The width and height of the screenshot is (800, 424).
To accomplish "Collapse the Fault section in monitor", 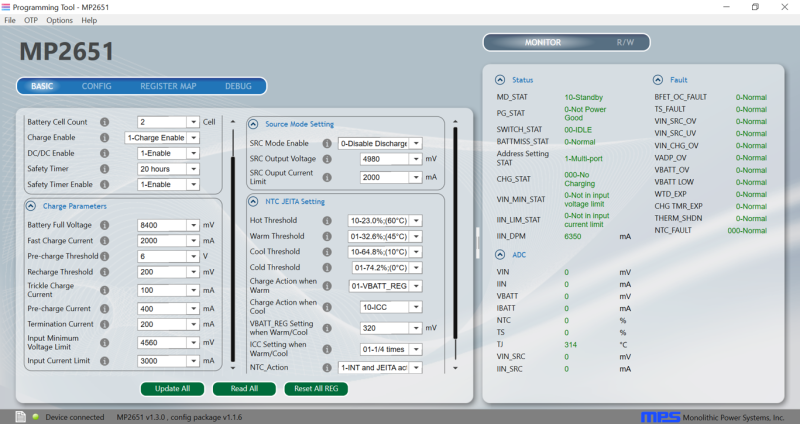I will [x=658, y=80].
